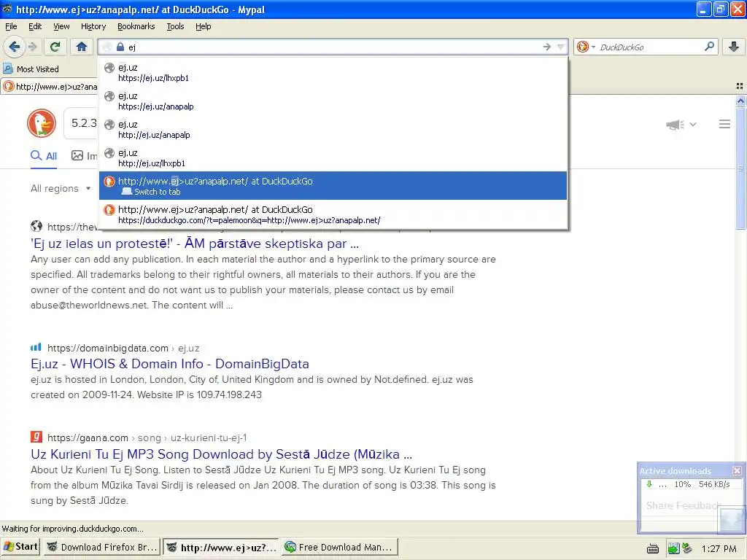This screenshot has height=560, width=747.
Task: Open the Bookmarks menu
Action: (136, 26)
